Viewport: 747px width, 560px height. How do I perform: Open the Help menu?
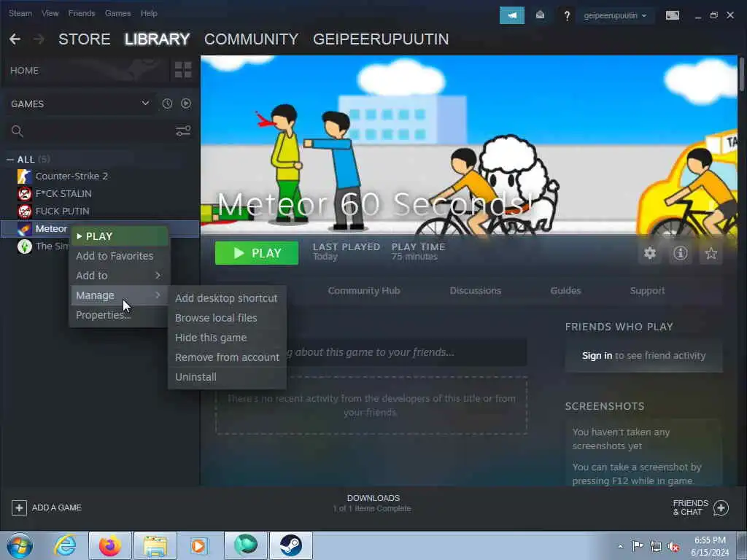(x=149, y=13)
